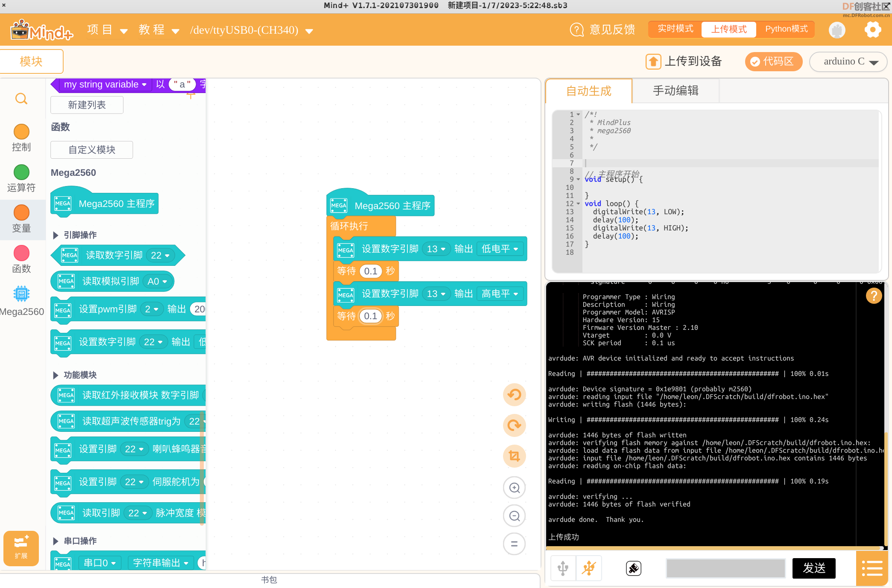The image size is (892, 588).
Task: Select the 控制 category circle
Action: click(x=21, y=132)
